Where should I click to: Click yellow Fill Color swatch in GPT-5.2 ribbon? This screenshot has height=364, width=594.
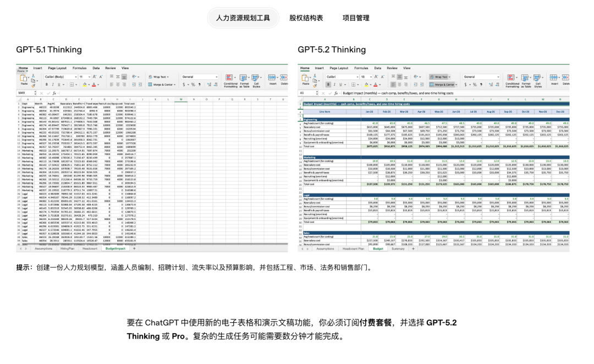tap(366, 85)
